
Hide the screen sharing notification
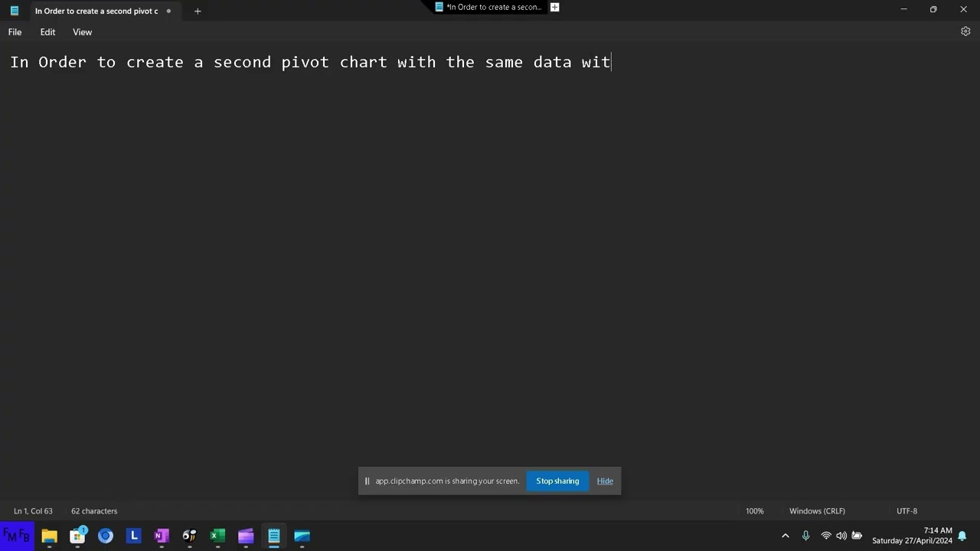coord(605,481)
